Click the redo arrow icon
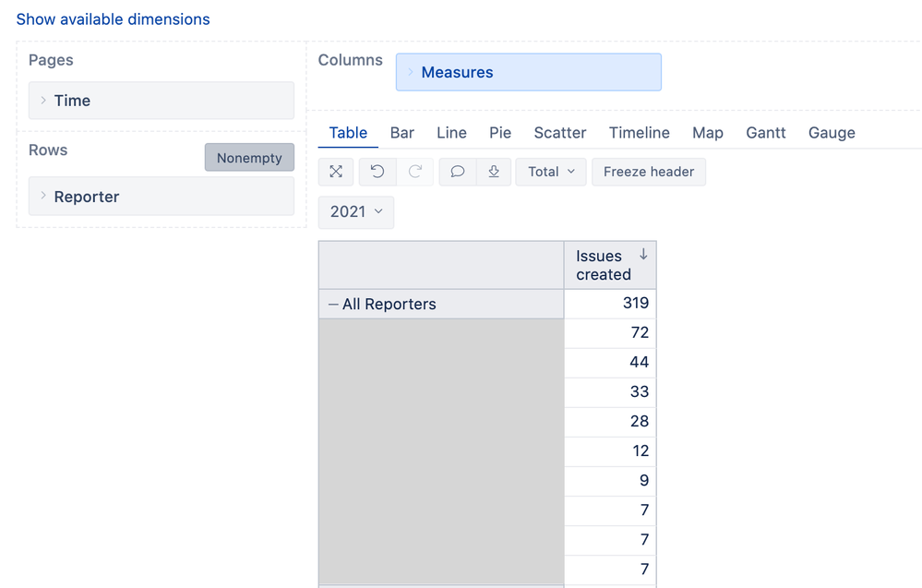The width and height of the screenshot is (922, 588). coord(415,172)
